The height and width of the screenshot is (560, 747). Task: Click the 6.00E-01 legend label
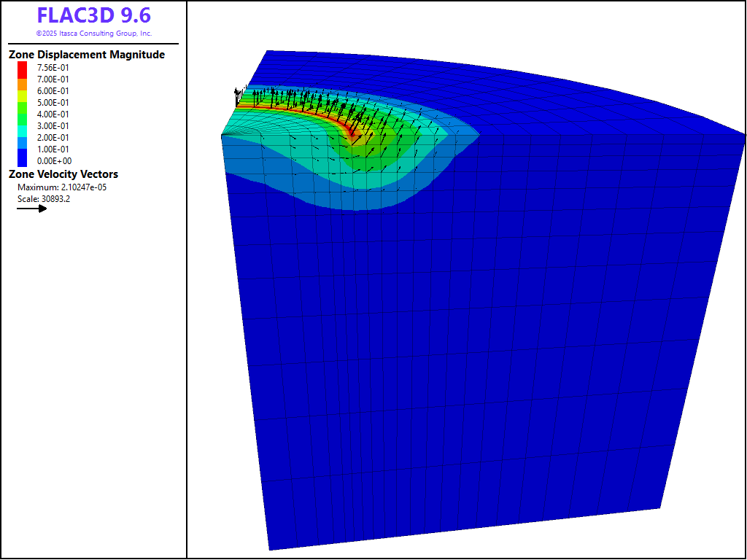(53, 91)
